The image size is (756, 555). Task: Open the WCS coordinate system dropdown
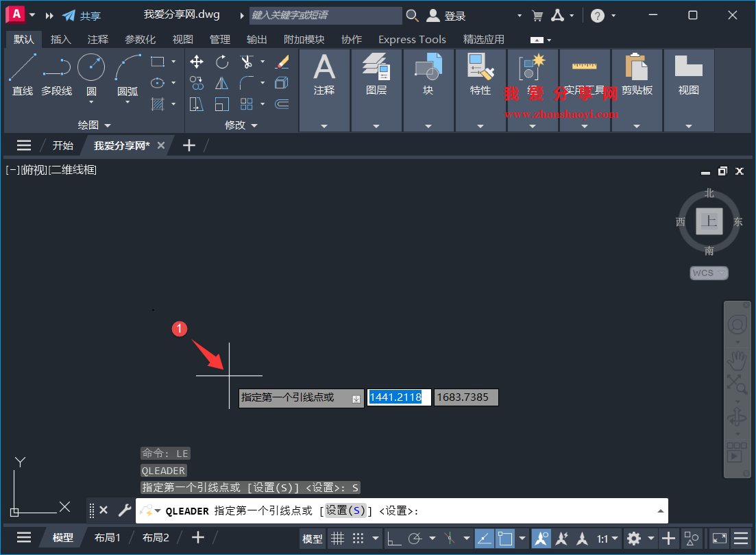(x=709, y=273)
